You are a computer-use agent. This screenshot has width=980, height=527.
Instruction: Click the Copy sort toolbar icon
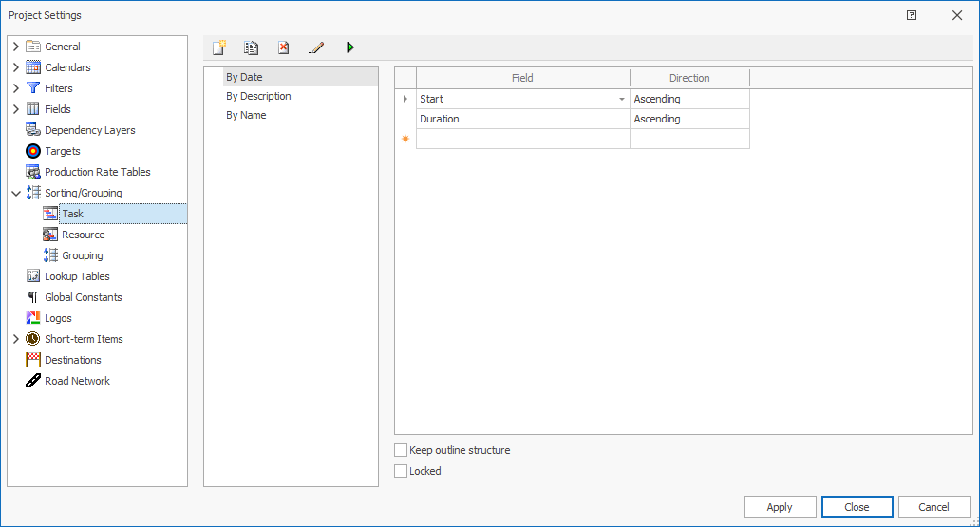pos(252,47)
